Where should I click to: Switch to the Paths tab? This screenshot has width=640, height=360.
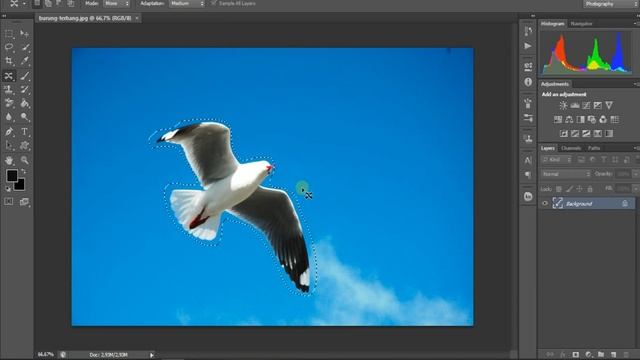pos(594,148)
